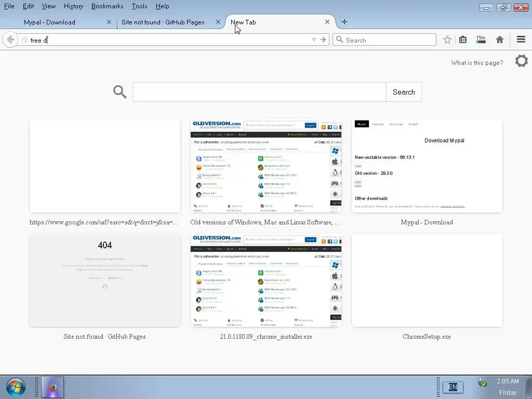This screenshot has height=399, width=532.
Task: Open the Edit menu
Action: tap(28, 6)
